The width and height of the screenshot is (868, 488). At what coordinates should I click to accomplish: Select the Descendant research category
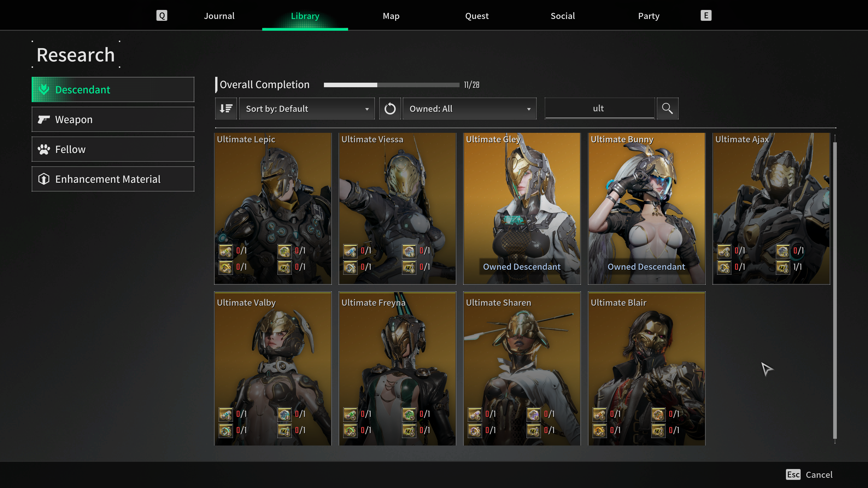pos(113,89)
